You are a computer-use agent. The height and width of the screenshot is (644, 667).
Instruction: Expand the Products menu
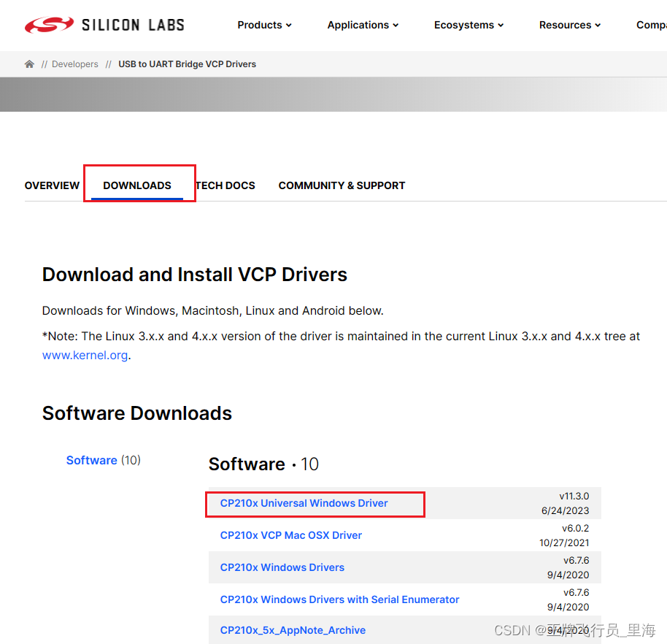(264, 25)
